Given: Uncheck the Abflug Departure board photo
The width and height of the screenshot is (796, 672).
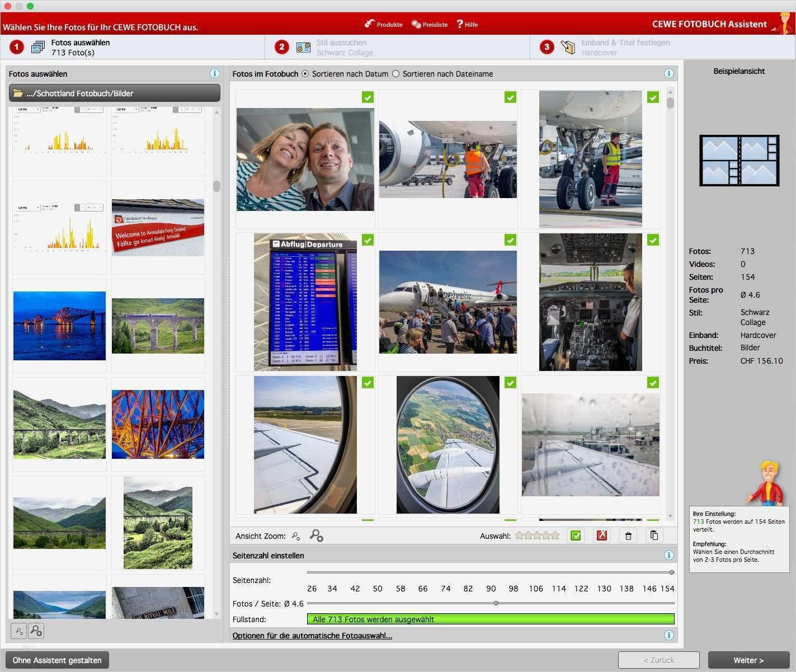Looking at the screenshot, I should click(368, 240).
